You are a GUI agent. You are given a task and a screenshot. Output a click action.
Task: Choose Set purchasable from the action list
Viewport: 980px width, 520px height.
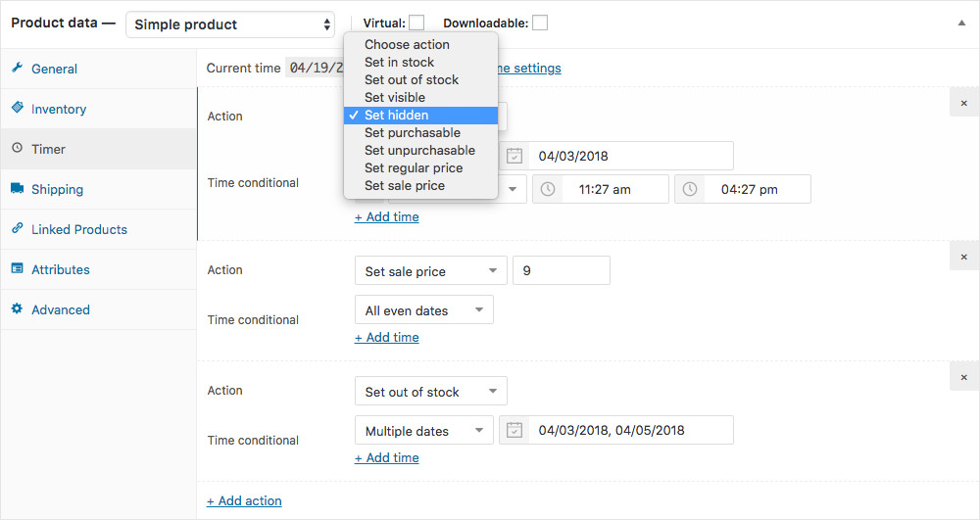coord(413,132)
